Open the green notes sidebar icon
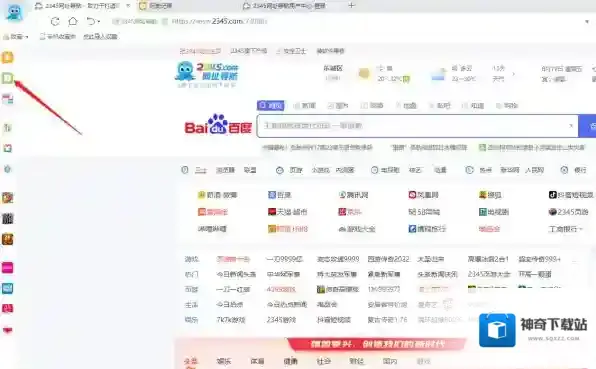Viewport: 596px width, 369px height. (x=8, y=78)
